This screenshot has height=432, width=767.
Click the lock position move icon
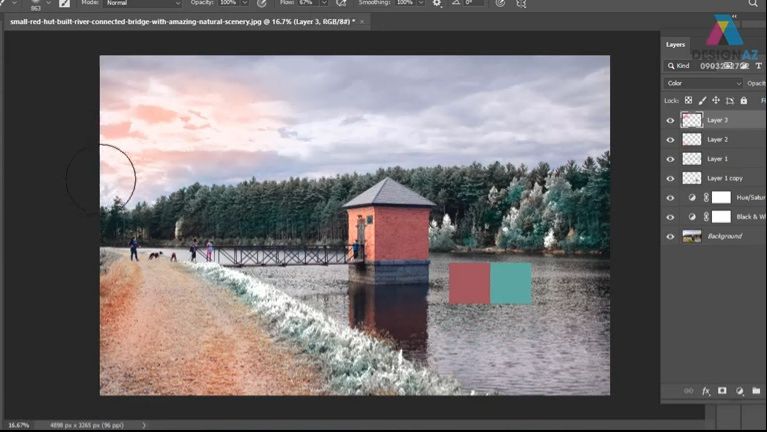716,100
